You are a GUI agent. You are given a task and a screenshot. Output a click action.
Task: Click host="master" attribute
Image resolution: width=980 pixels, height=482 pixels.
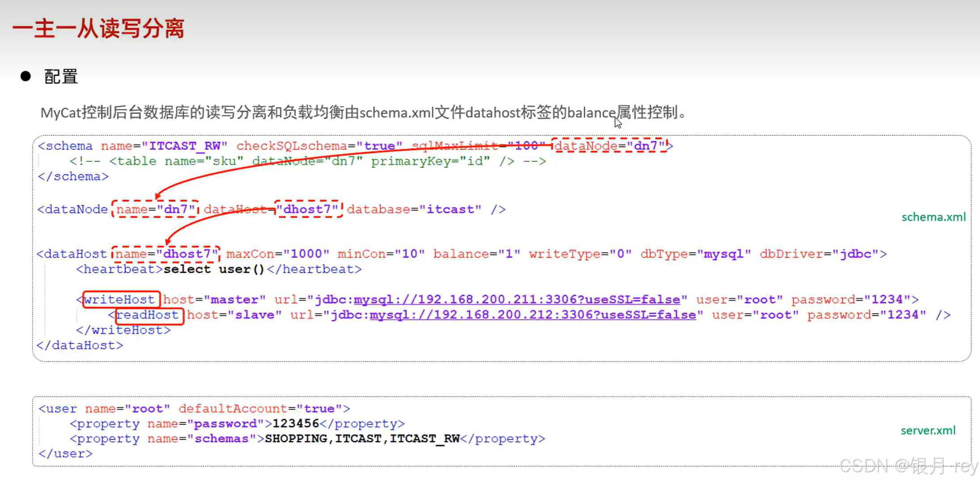(x=214, y=300)
